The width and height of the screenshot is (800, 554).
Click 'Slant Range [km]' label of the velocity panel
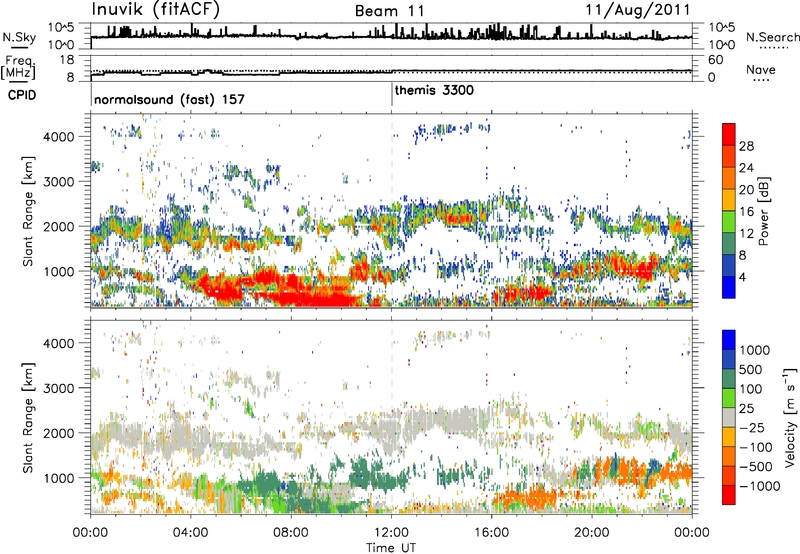[x=28, y=418]
